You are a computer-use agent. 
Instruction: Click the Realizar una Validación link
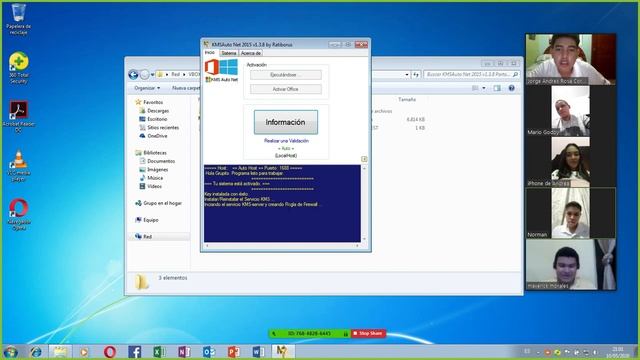click(286, 141)
